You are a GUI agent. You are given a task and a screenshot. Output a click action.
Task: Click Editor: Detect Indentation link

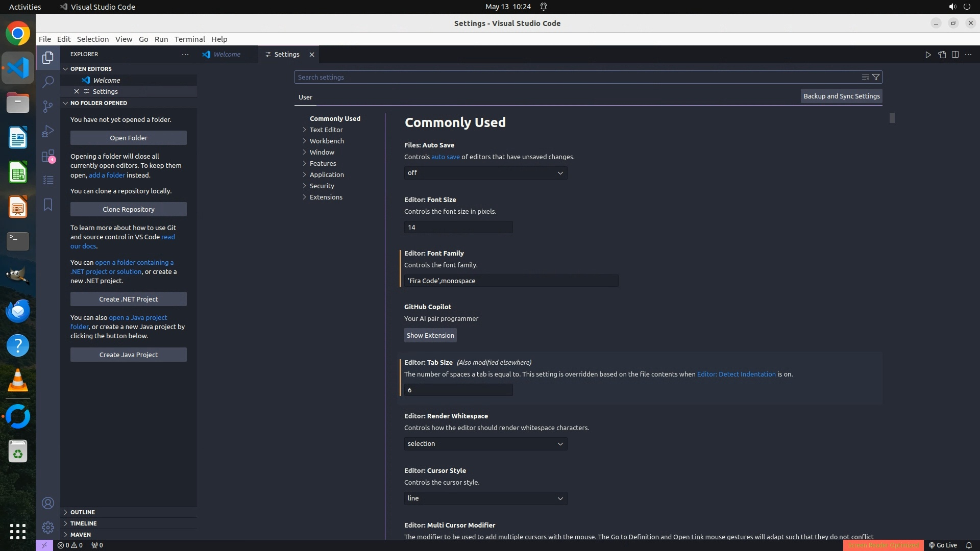(x=736, y=374)
